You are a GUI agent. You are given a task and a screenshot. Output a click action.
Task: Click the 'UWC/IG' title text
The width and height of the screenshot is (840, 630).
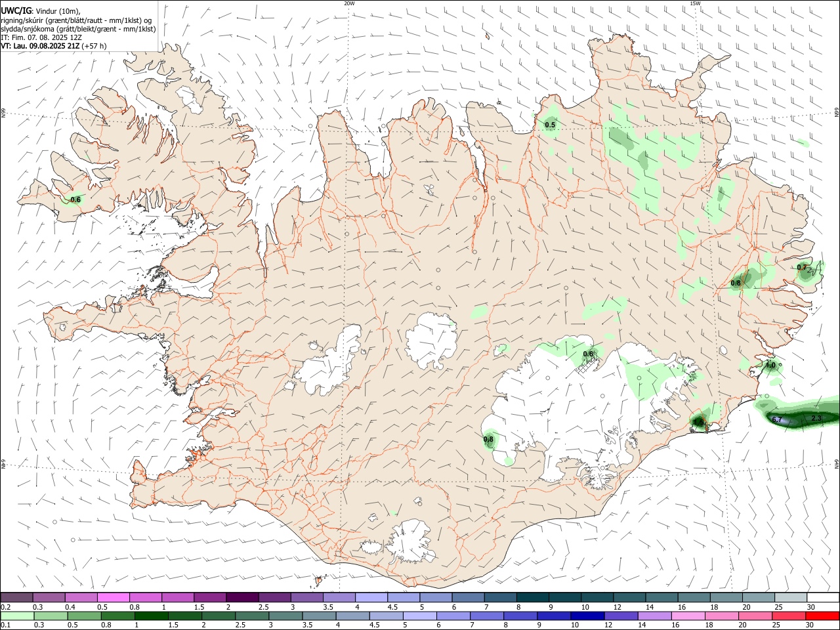(x=16, y=11)
